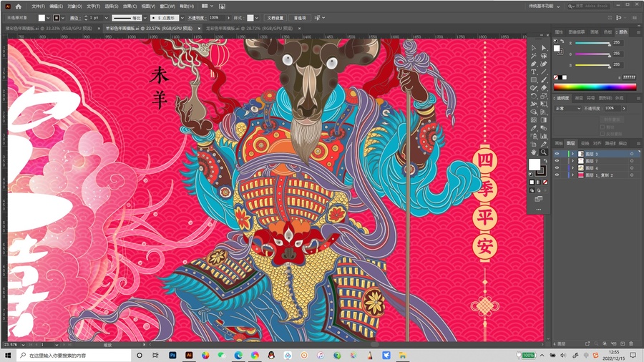This screenshot has width=644, height=362.
Task: Click the 文档设置 button
Action: pyautogui.click(x=275, y=18)
